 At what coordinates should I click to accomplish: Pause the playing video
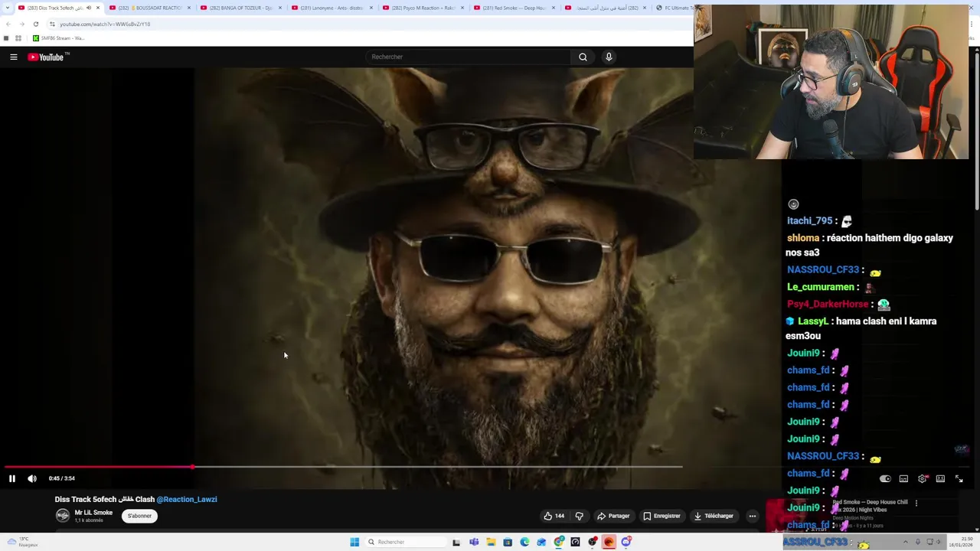click(x=12, y=478)
